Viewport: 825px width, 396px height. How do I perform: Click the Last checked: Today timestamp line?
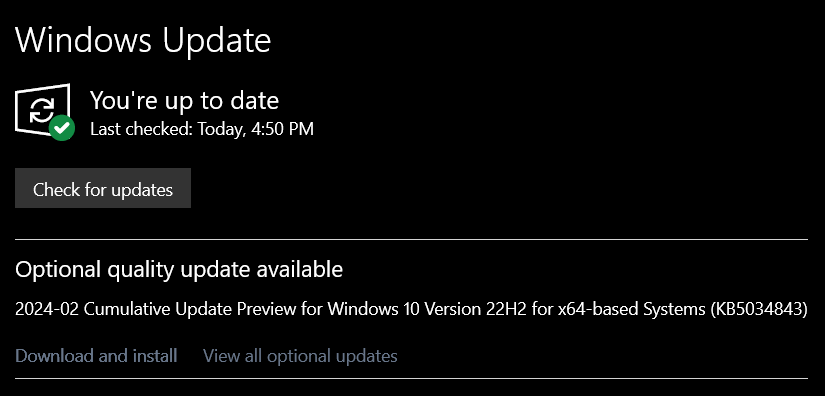tap(202, 129)
